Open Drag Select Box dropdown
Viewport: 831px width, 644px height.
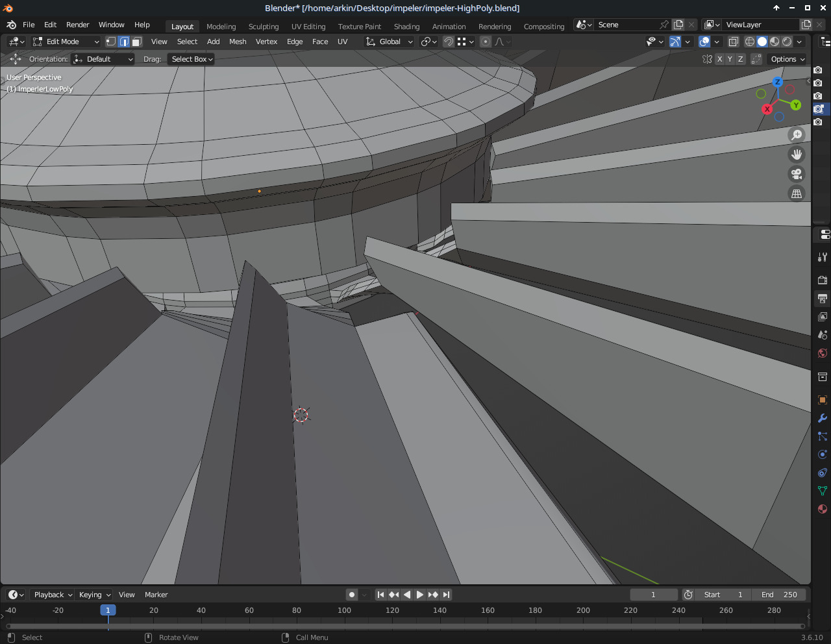click(x=191, y=59)
